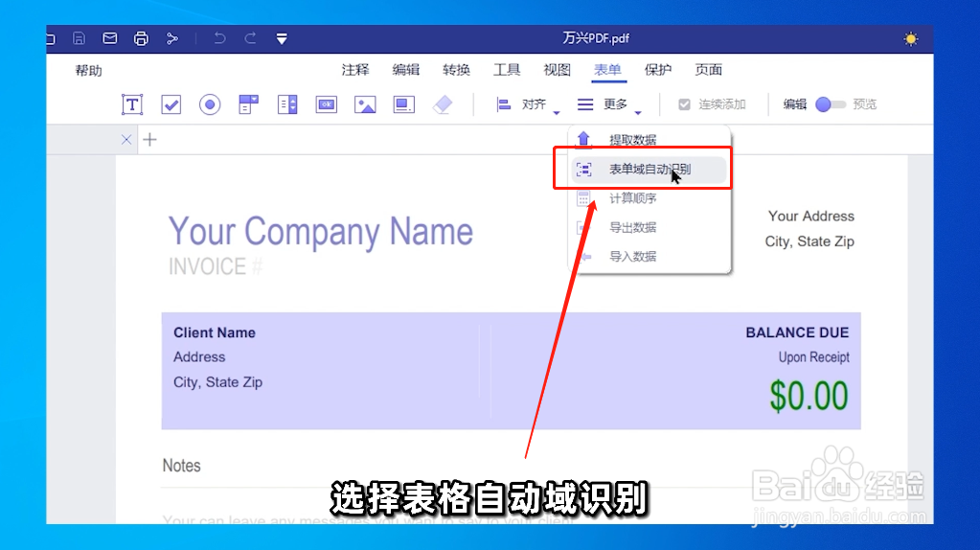The image size is (980, 550).
Task: Select the List Box form tool
Action: coord(287,104)
